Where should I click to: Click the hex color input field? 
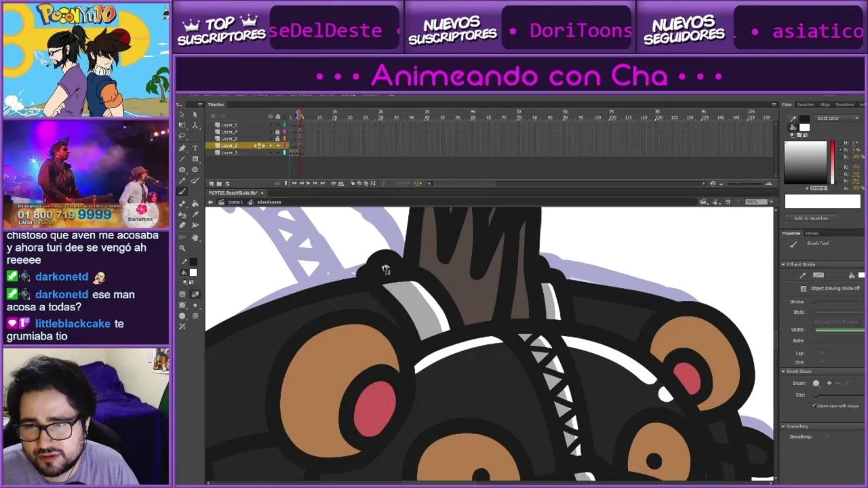click(818, 188)
